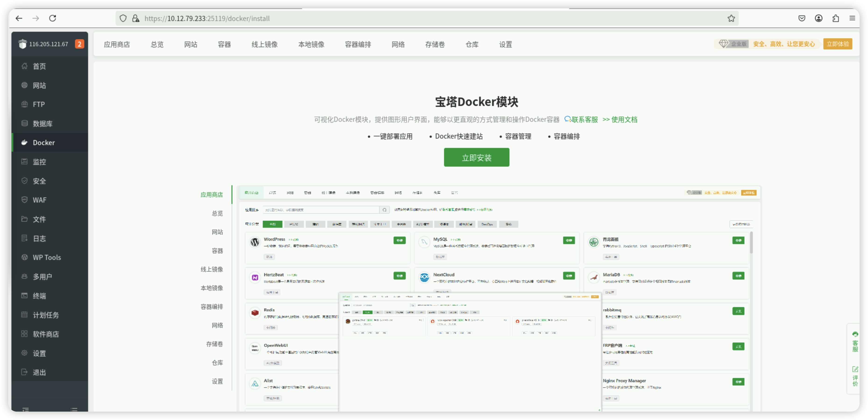Click the server IP 116.205.121.67 header
Screen dimensions: 868x420
tap(49, 44)
